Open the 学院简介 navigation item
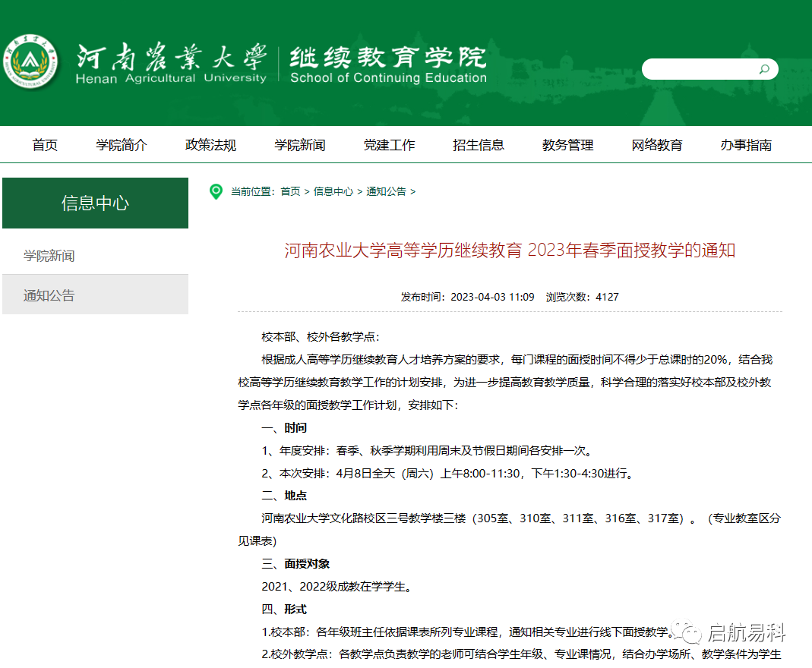 pos(122,145)
